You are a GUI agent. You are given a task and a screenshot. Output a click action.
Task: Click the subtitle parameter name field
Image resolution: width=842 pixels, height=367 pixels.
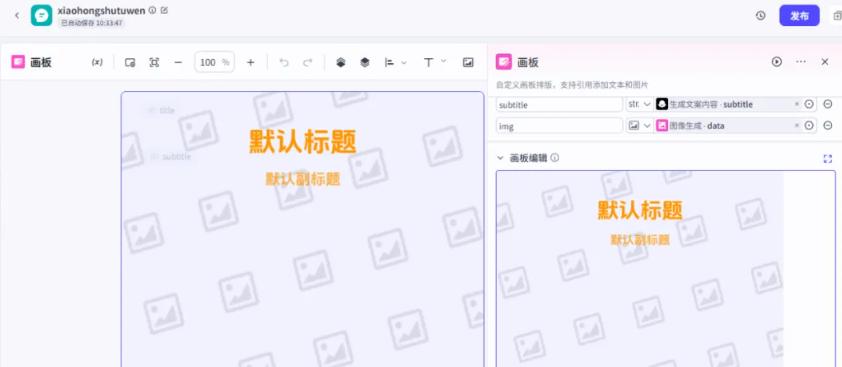click(x=559, y=104)
